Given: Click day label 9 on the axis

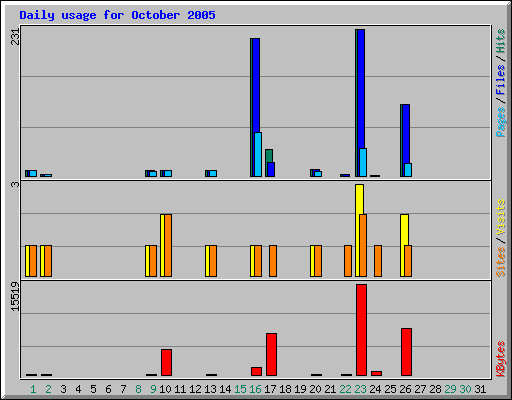Looking at the screenshot, I should [153, 389].
